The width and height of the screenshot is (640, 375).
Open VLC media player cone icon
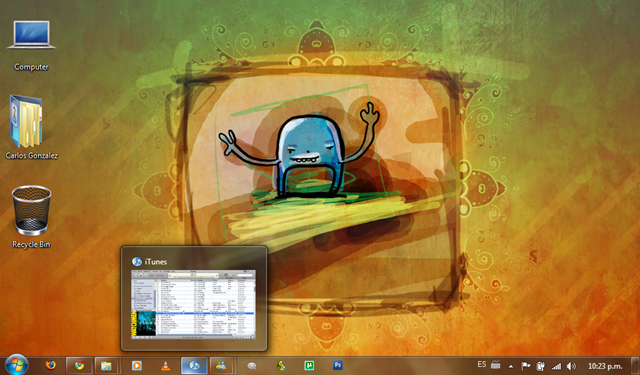point(165,365)
